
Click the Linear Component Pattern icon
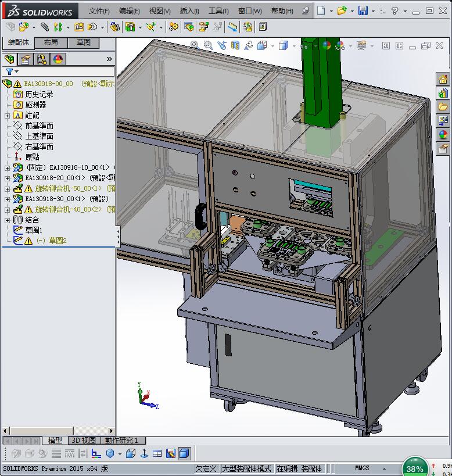click(58, 27)
